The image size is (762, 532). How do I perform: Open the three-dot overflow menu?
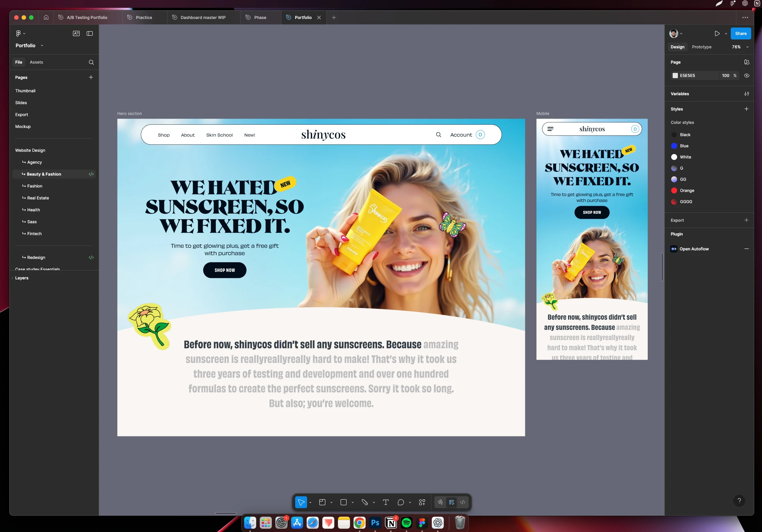click(745, 17)
